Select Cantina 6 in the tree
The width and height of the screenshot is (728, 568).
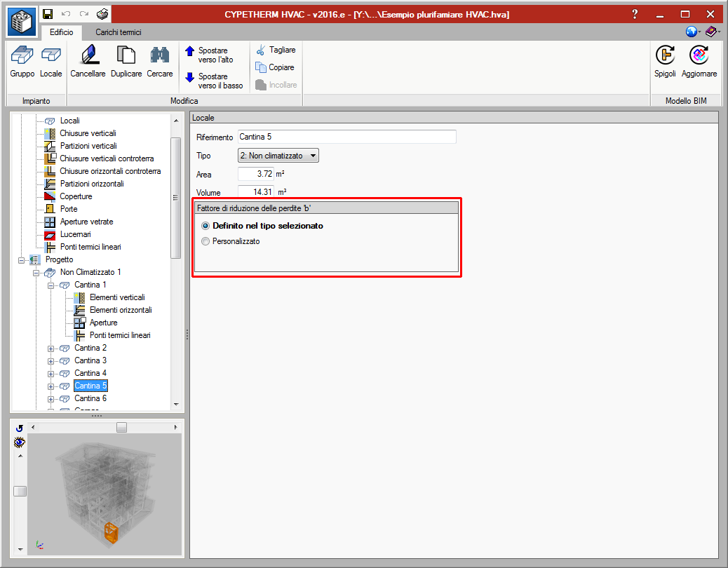click(90, 398)
